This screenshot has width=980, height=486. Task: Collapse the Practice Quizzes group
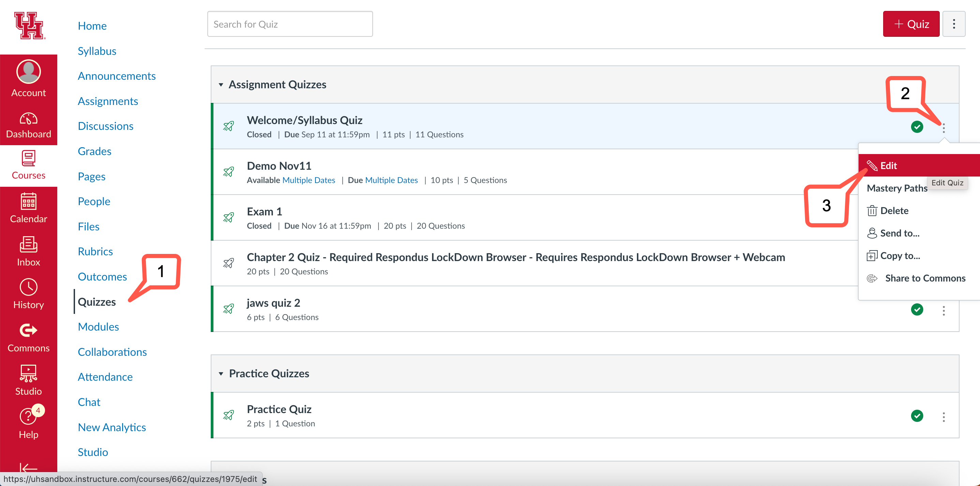(221, 374)
